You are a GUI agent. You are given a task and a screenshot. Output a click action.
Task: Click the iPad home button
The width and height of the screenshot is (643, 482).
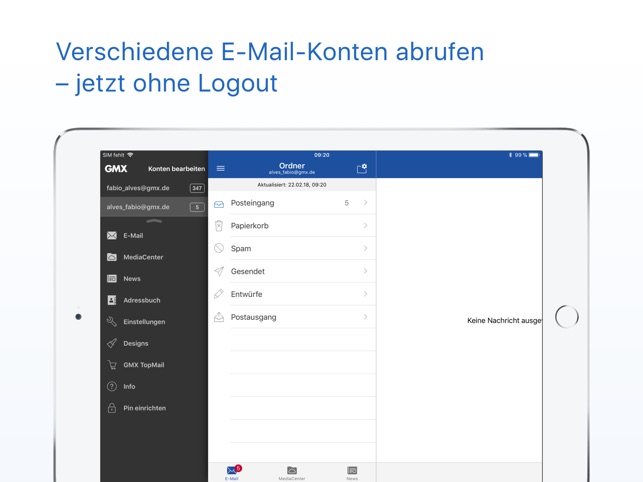click(x=567, y=317)
